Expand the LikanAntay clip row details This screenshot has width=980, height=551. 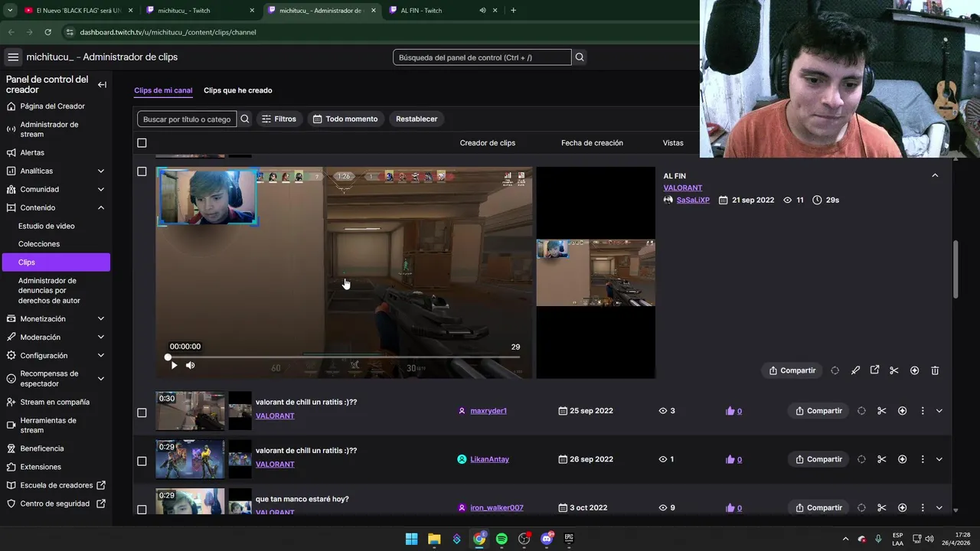click(x=939, y=459)
